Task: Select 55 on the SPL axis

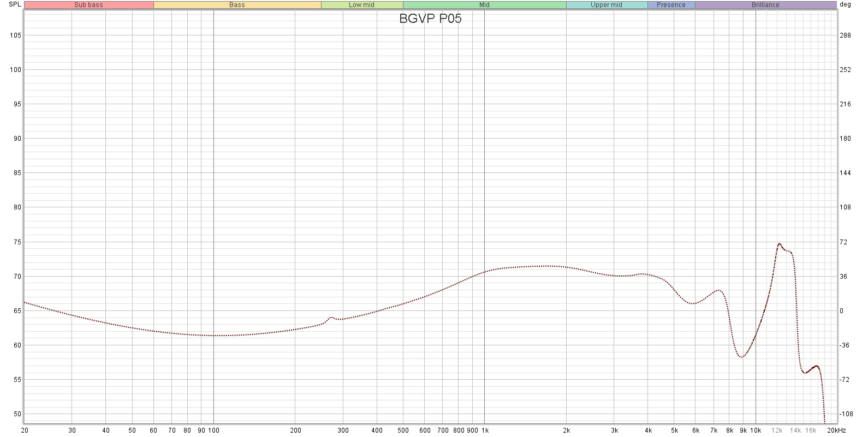Action: (17, 380)
